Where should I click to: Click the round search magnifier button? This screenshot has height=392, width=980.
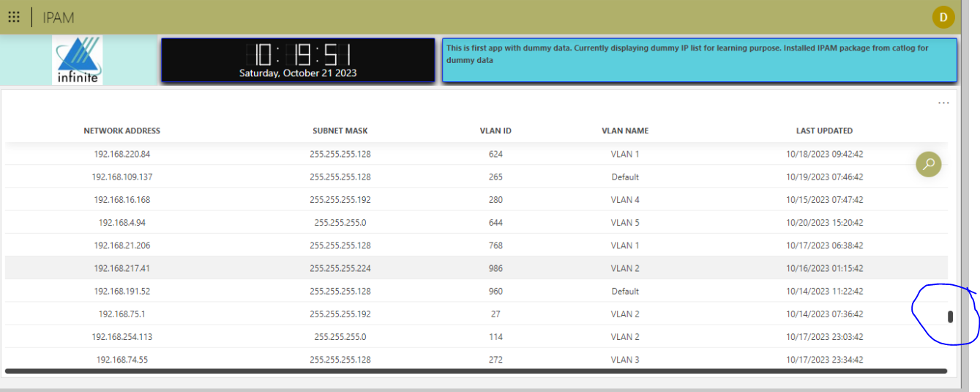(x=929, y=164)
